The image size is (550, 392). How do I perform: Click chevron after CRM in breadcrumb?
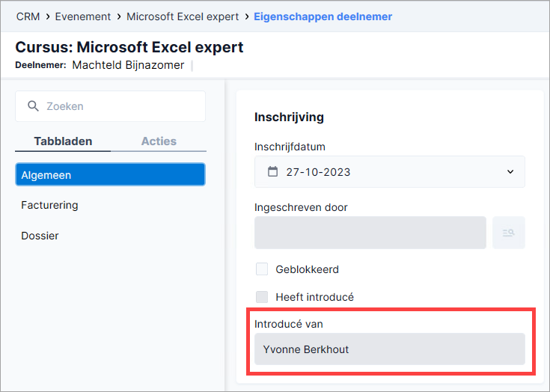point(48,16)
